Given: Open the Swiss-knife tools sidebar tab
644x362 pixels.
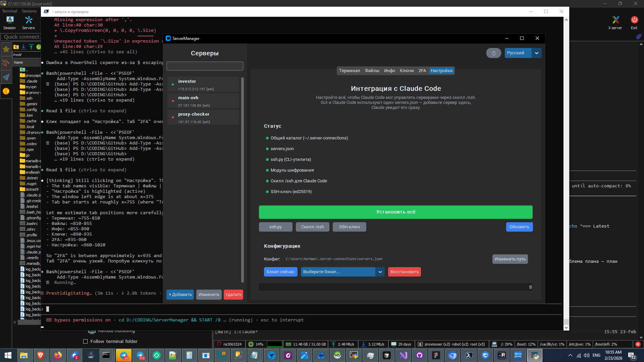Looking at the screenshot, I should click(6, 63).
